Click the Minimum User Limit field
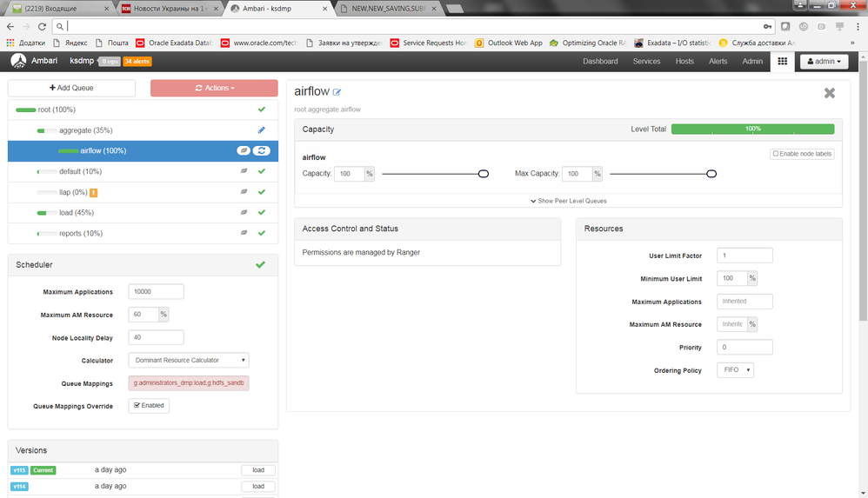 click(x=731, y=278)
